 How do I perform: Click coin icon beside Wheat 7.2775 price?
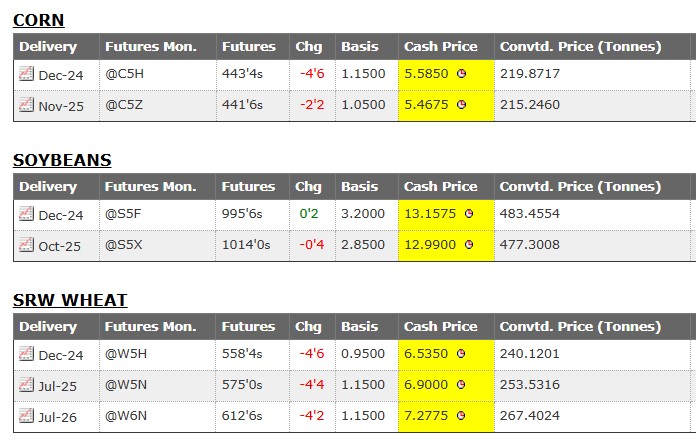click(x=461, y=415)
